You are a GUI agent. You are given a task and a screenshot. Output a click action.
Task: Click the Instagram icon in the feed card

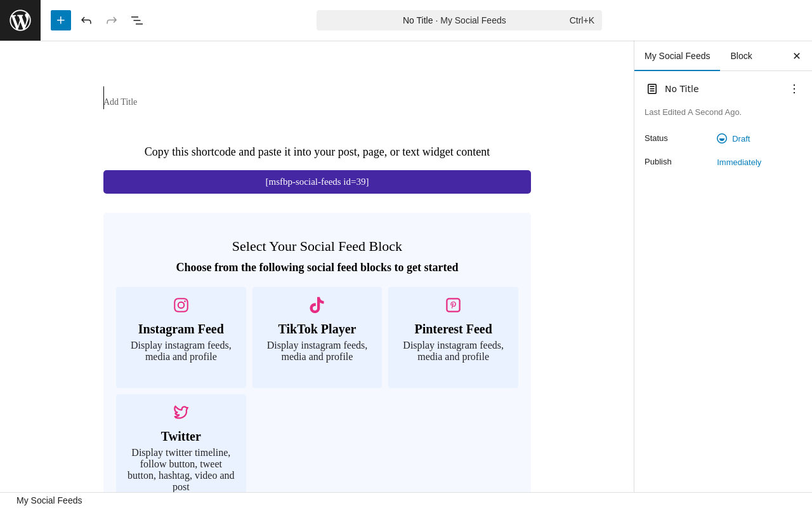[181, 305]
